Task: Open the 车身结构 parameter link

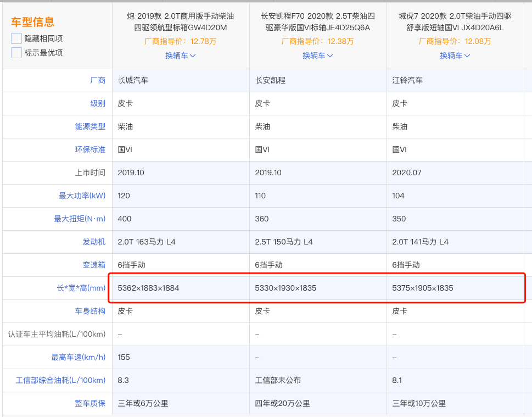Action: (x=90, y=311)
